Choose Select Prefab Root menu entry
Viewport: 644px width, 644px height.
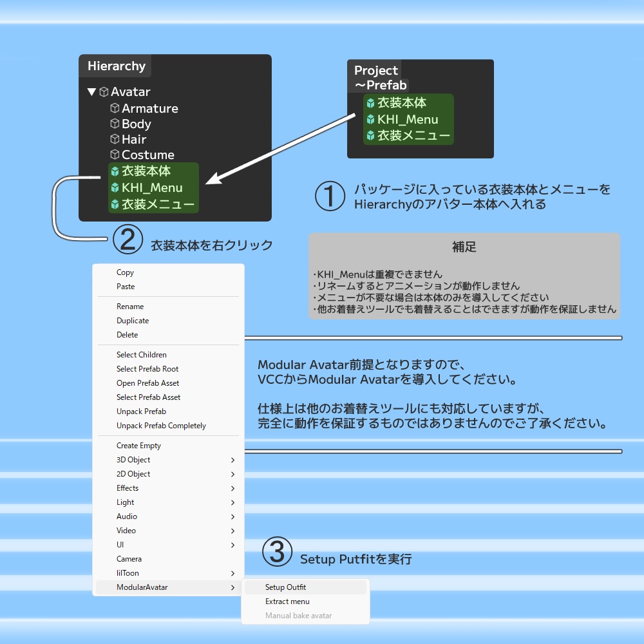168,369
